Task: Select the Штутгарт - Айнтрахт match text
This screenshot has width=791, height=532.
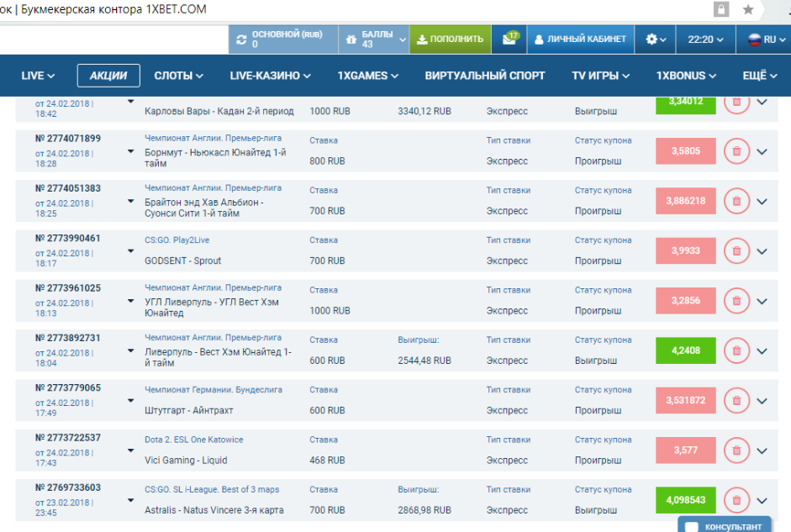Action: (188, 410)
